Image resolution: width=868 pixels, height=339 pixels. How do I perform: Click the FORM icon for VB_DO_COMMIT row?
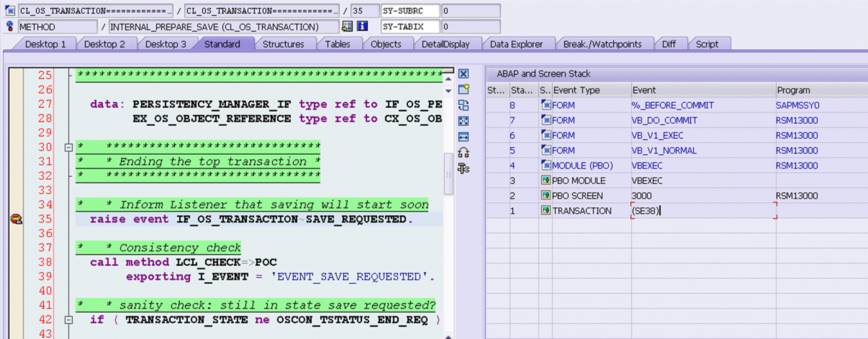(546, 120)
